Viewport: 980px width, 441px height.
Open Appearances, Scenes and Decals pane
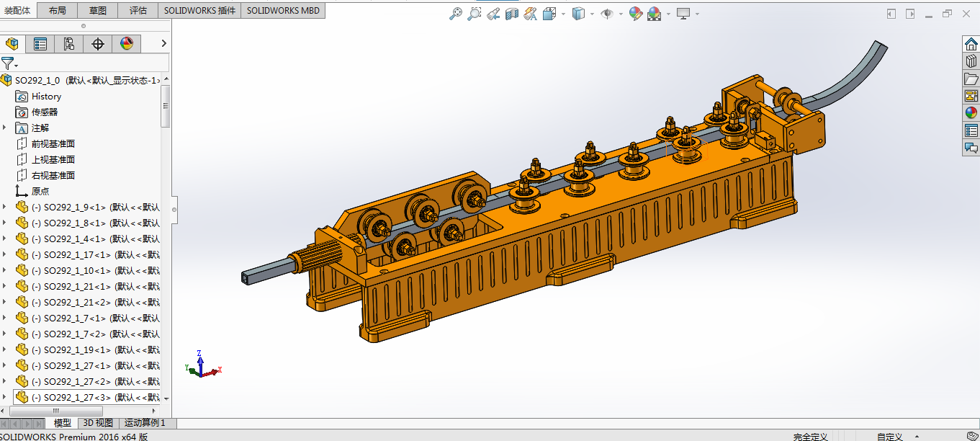[x=971, y=113]
